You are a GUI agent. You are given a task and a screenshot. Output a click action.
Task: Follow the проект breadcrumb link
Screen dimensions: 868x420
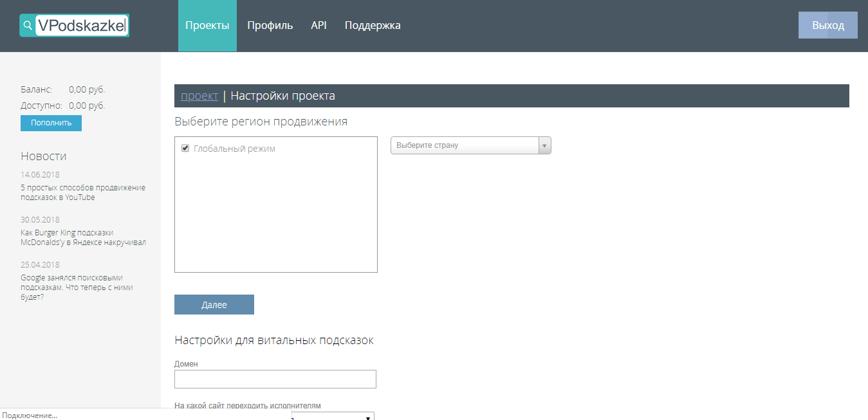[x=199, y=96]
